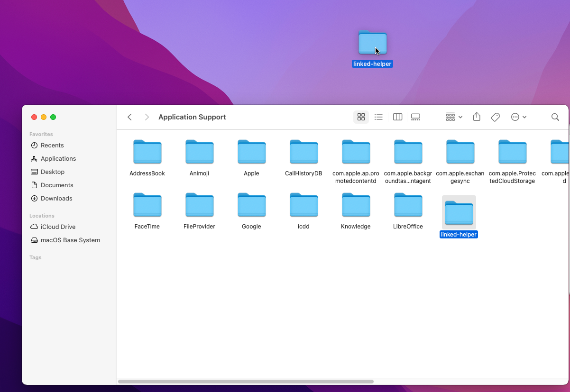Viewport: 570px width, 392px height.
Task: Maximize the Finder window with green button
Action: click(x=53, y=117)
